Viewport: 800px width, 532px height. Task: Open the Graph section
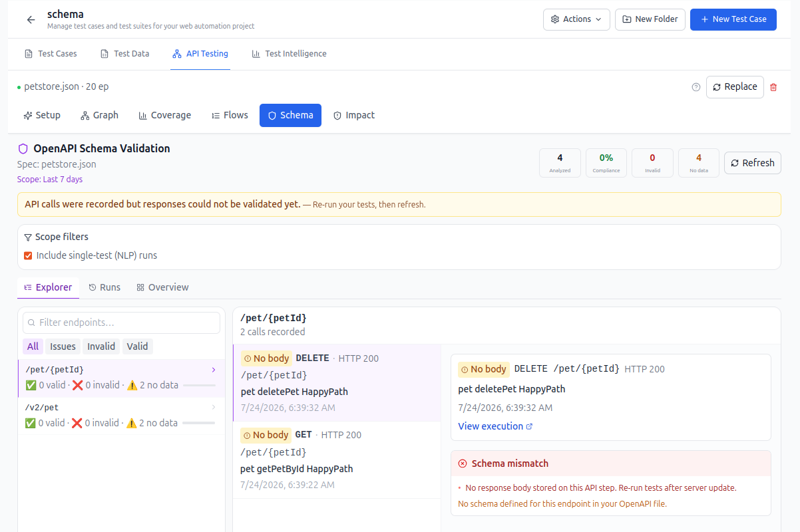coord(99,115)
